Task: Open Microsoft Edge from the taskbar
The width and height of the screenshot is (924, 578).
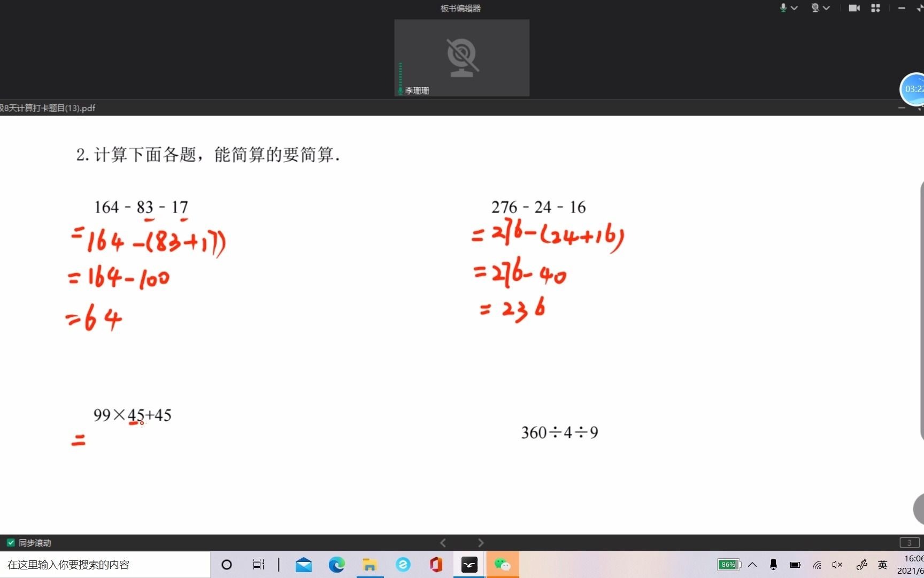Action: [x=336, y=565]
